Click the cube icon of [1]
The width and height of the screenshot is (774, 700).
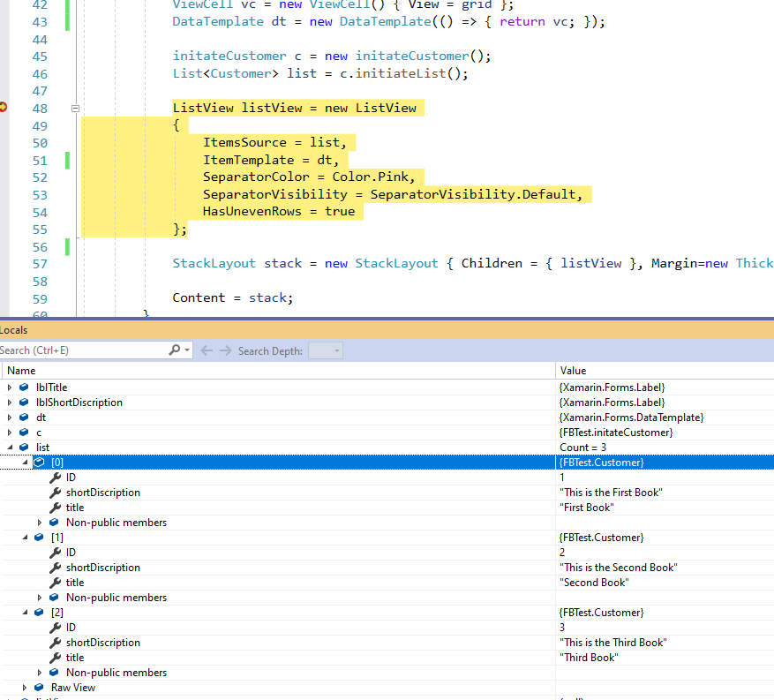tap(39, 537)
